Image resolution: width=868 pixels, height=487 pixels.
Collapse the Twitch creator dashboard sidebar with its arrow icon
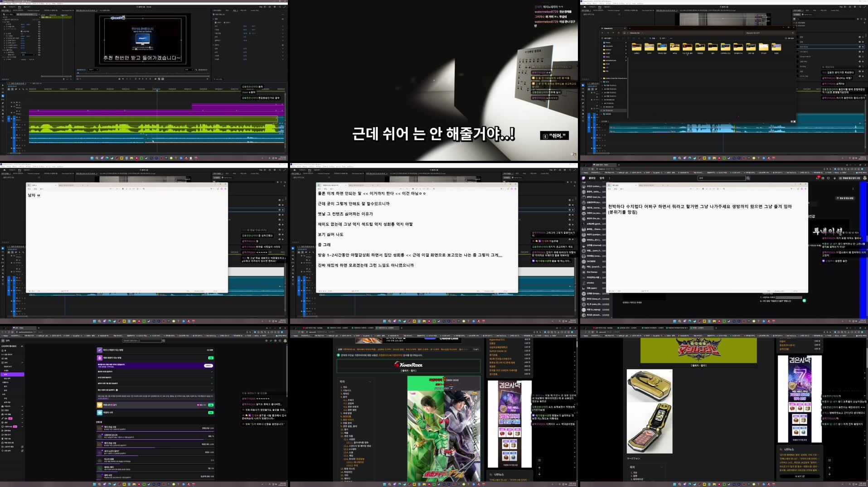[x=22, y=346]
